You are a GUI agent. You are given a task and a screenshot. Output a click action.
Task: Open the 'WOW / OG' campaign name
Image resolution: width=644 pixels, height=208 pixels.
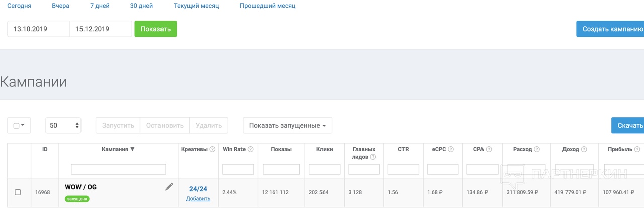pyautogui.click(x=80, y=187)
